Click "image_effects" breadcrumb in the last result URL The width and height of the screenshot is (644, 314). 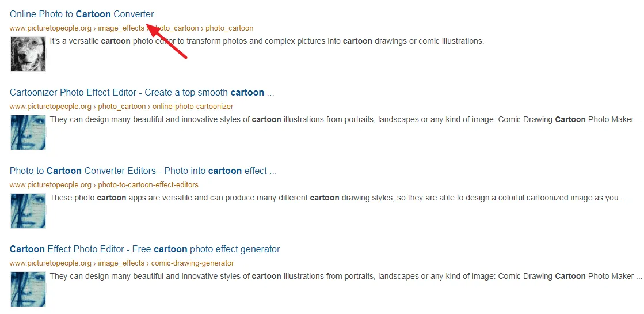pyautogui.click(x=121, y=263)
